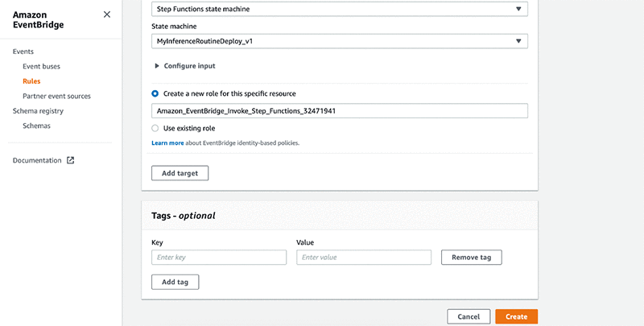Select Use existing role radio button

155,128
